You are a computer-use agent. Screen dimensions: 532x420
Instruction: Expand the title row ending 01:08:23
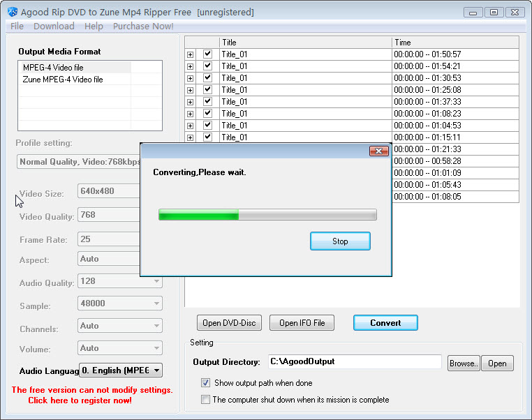(x=191, y=114)
